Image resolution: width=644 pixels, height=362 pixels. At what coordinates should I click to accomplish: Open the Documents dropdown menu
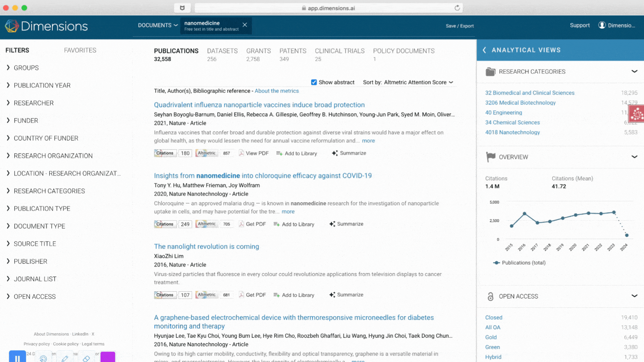(x=158, y=25)
